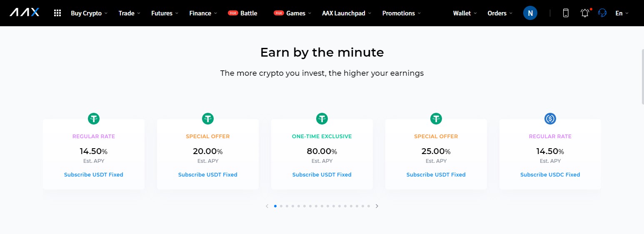Select the second carousel pagination dot
This screenshot has width=644, height=234.
[x=281, y=206]
